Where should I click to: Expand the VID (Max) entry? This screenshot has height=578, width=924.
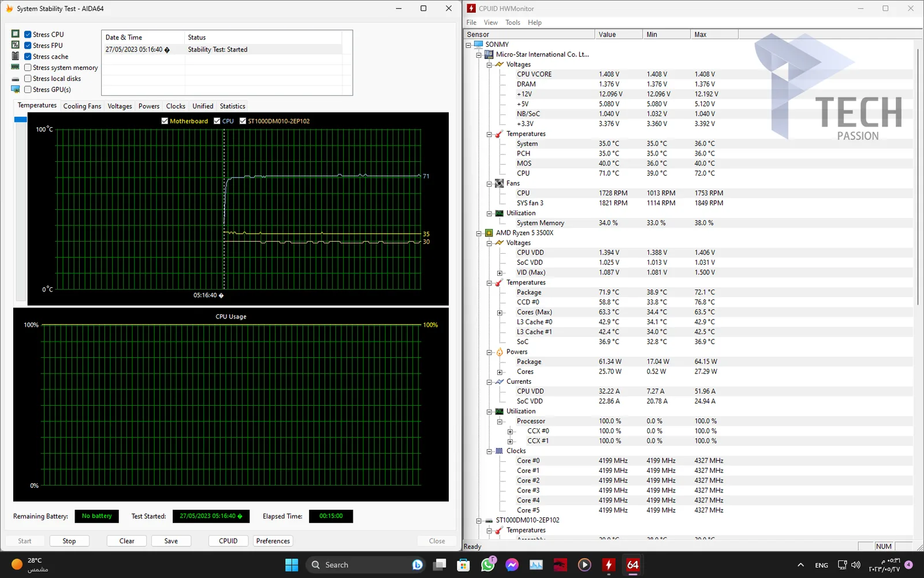[x=500, y=273]
